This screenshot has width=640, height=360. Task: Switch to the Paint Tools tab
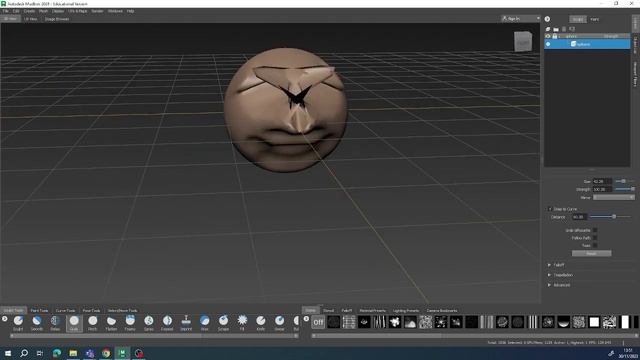pos(39,311)
